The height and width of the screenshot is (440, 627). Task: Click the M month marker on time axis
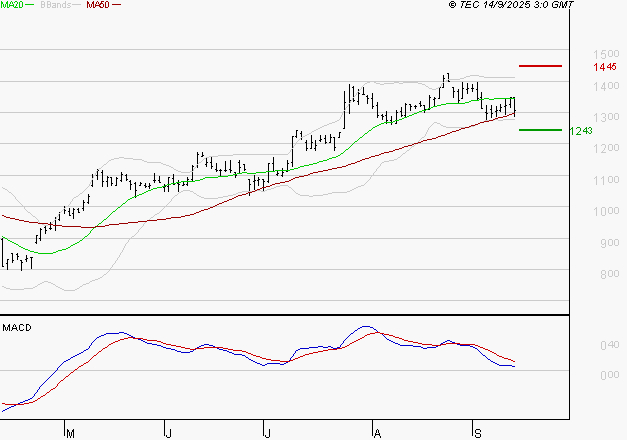tap(70, 433)
